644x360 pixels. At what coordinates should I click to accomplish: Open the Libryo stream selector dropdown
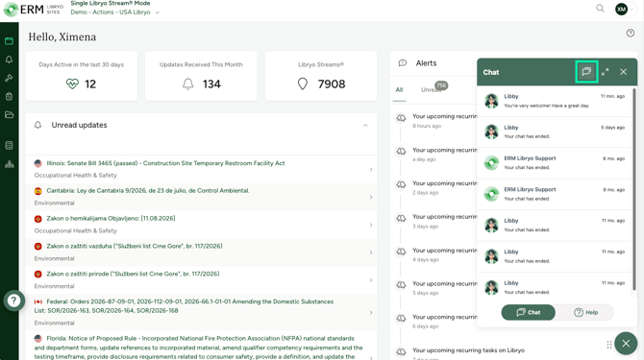click(114, 12)
